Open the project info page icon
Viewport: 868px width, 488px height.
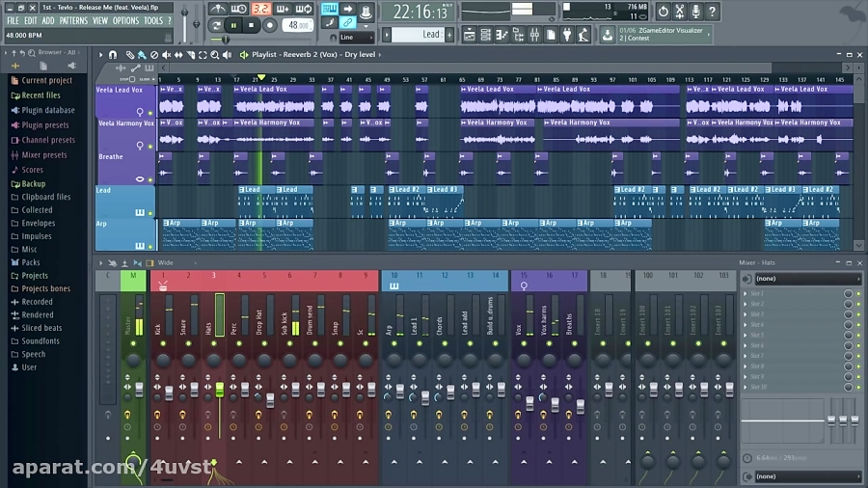coord(551,35)
